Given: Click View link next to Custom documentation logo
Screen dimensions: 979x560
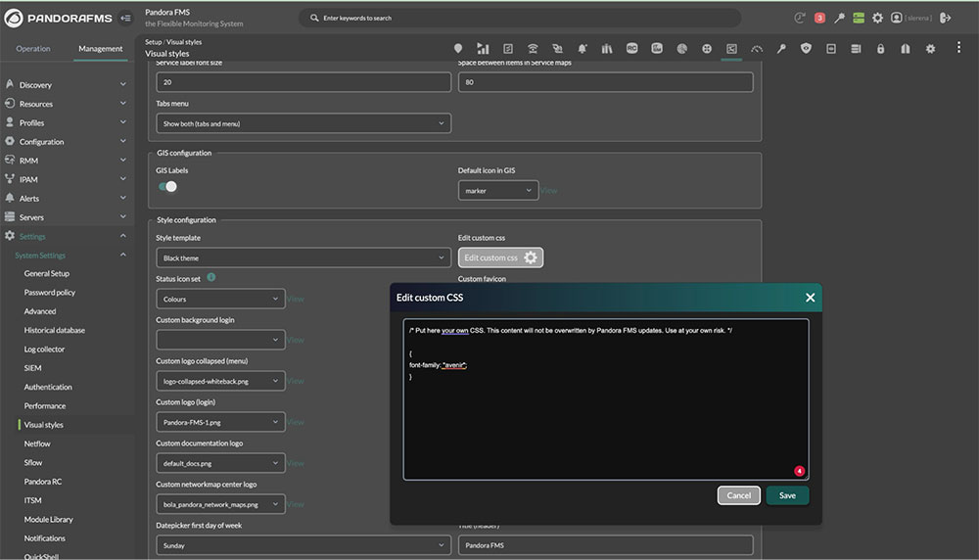Looking at the screenshot, I should click(296, 463).
